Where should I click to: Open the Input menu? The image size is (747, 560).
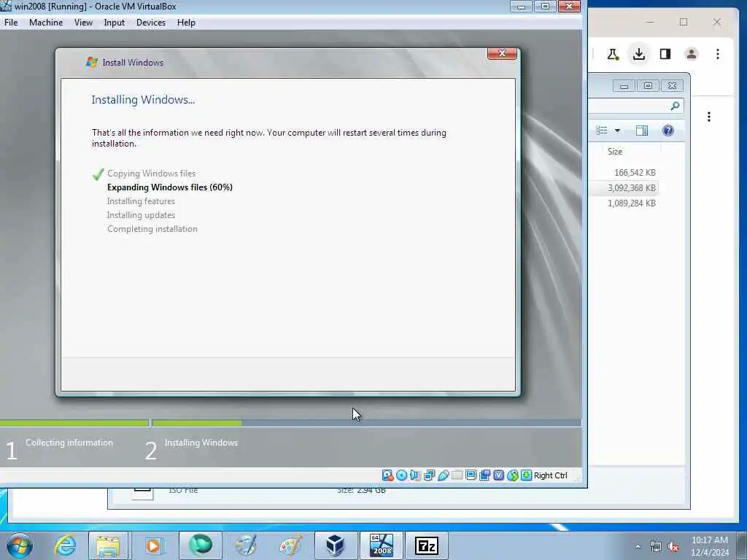point(115,23)
